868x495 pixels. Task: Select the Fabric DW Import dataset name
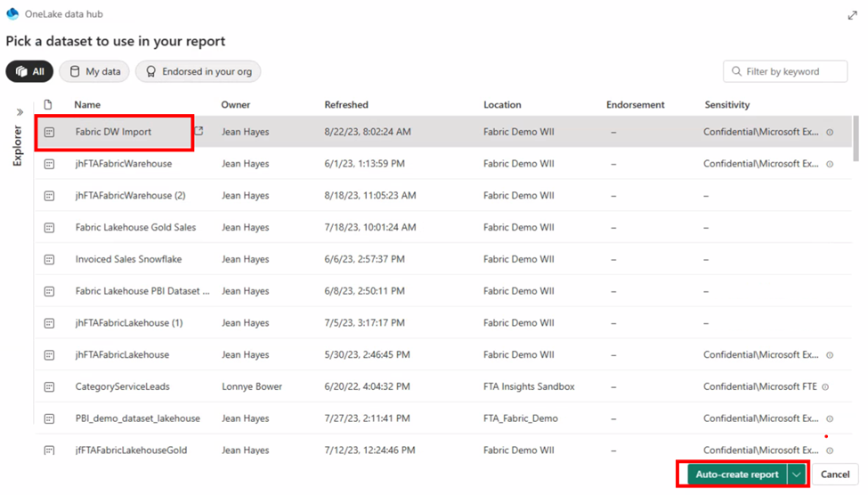pos(113,132)
